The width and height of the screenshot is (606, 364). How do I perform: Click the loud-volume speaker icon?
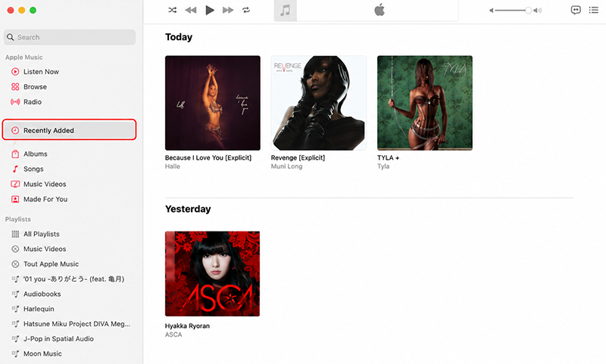click(x=538, y=11)
